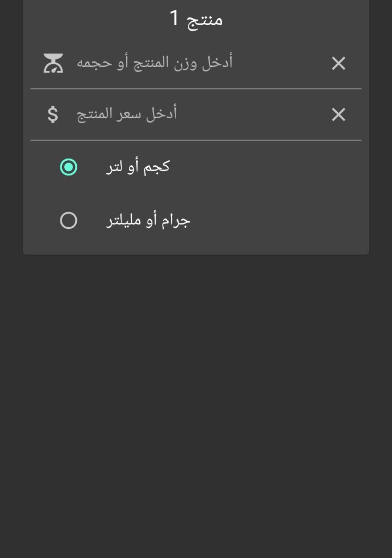The image size is (392, 558).
Task: Click the bottom edge of the product card
Action: point(196,253)
